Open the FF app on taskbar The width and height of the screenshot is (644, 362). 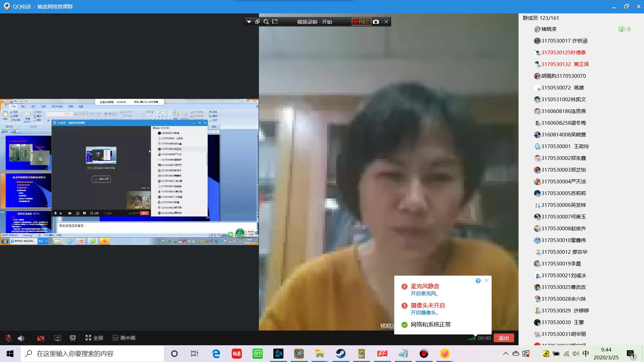pyautogui.click(x=382, y=354)
